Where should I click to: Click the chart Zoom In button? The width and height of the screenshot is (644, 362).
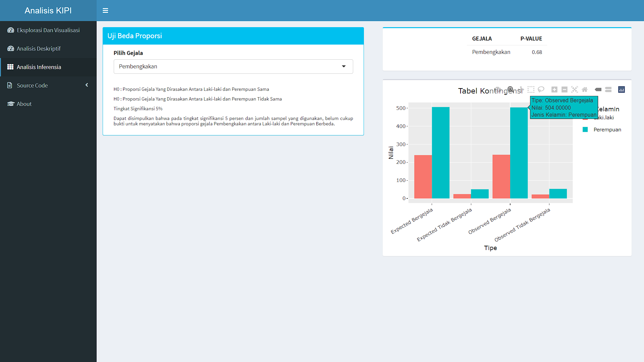pos(554,89)
